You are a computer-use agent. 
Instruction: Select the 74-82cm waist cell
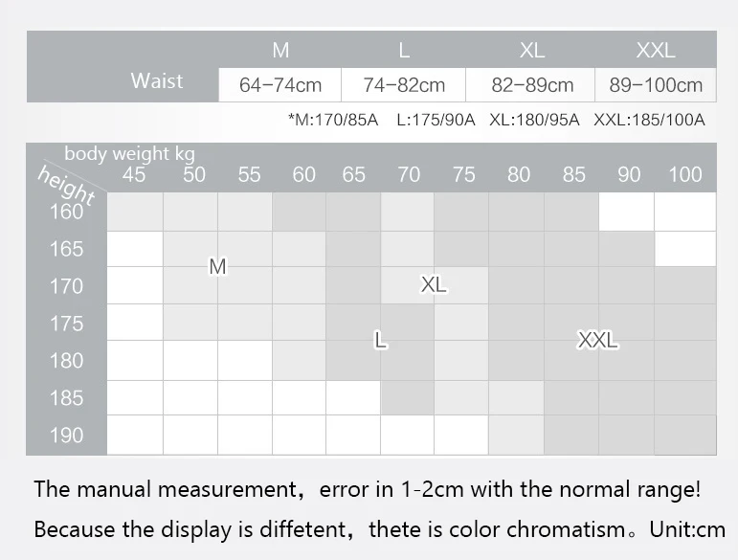(404, 85)
